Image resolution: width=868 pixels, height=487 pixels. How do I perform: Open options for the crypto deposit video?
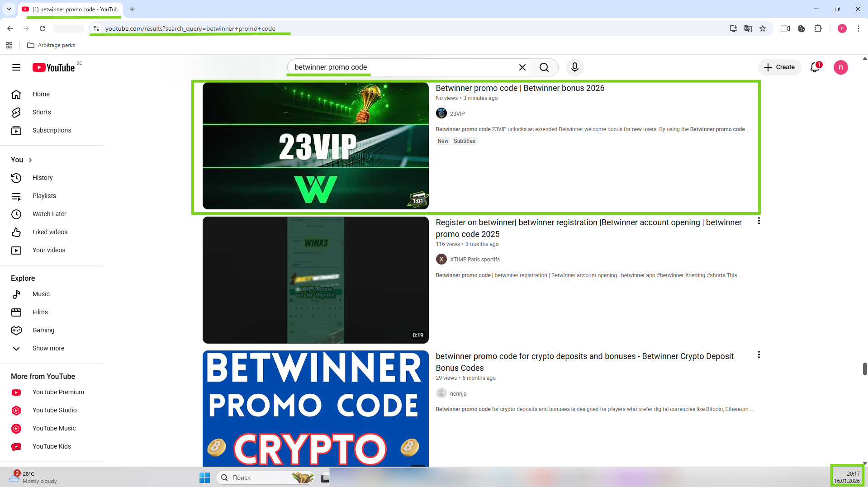[x=759, y=355]
